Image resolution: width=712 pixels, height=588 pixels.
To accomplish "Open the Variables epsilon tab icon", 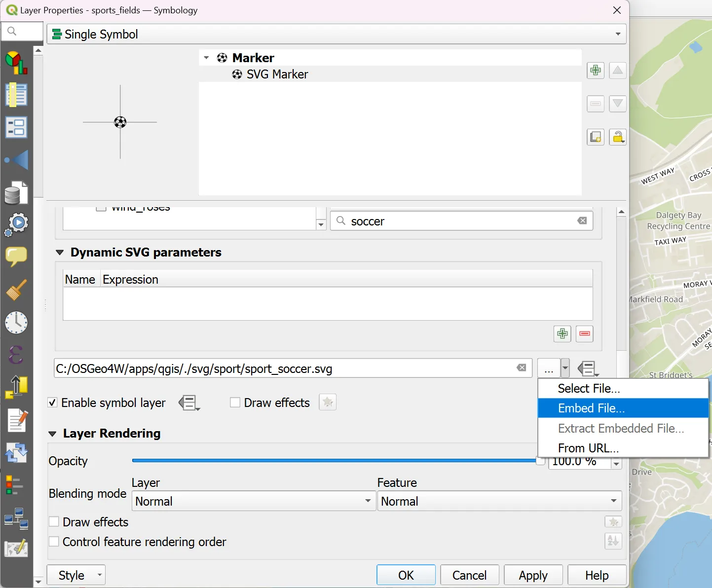I will click(x=16, y=355).
